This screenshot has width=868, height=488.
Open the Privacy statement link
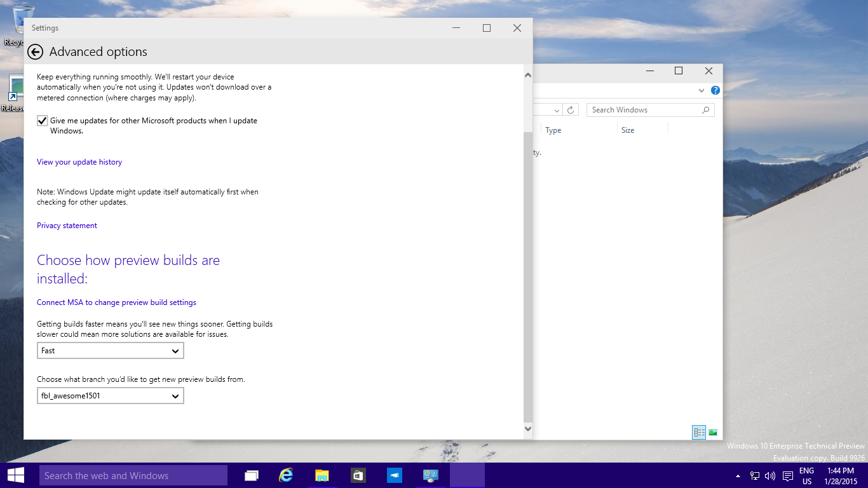tap(67, 226)
